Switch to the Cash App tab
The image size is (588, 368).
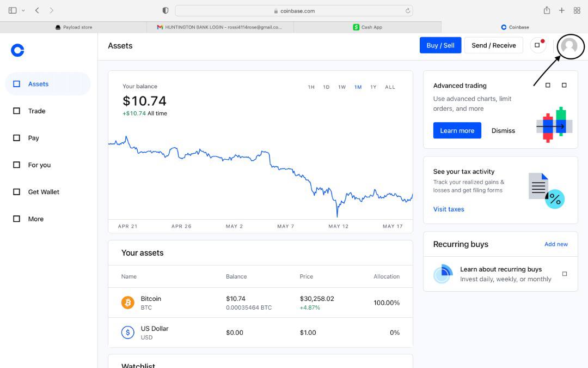click(367, 27)
